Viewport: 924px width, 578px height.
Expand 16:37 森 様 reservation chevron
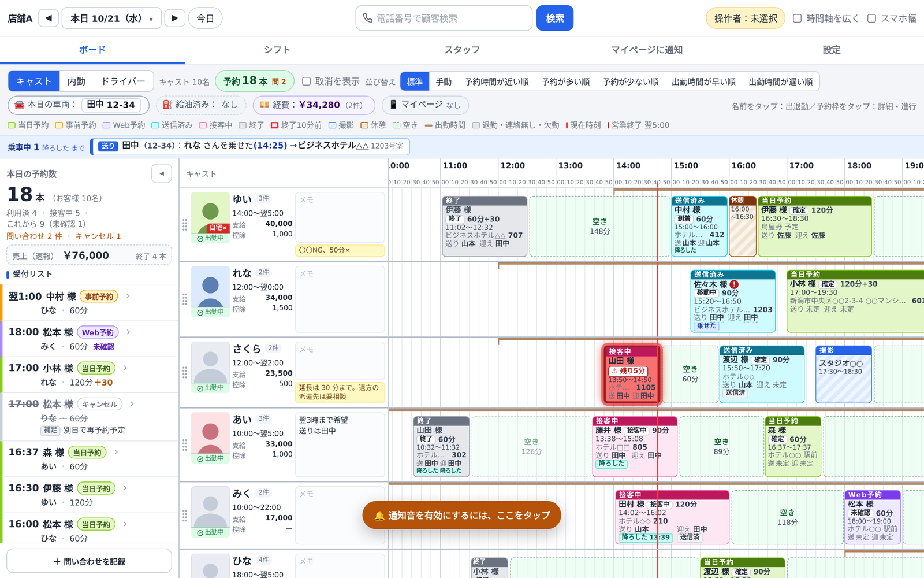[x=116, y=452]
